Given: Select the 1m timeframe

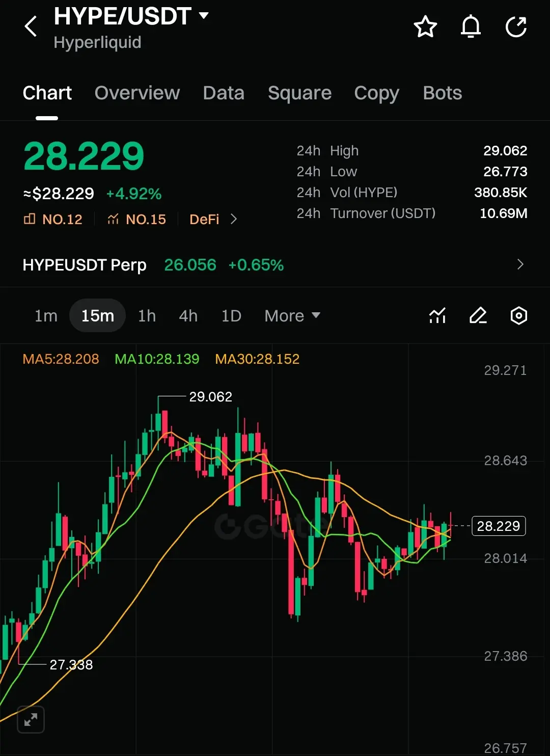Looking at the screenshot, I should (46, 316).
